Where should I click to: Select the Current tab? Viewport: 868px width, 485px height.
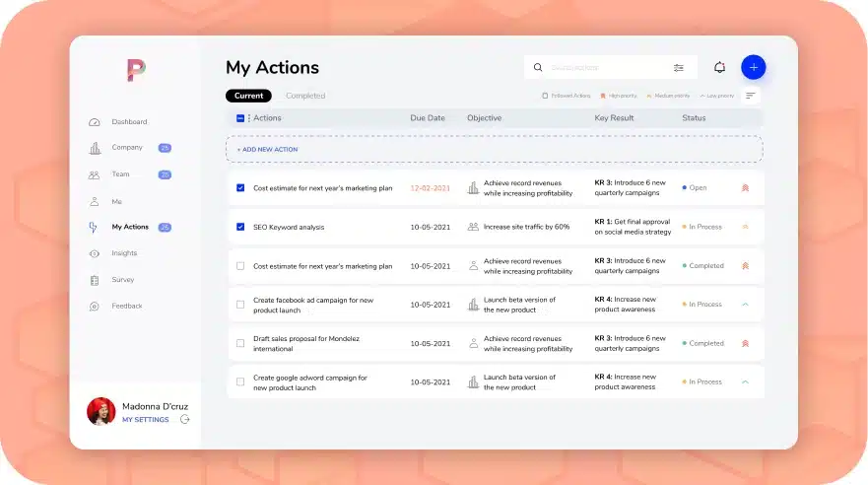click(248, 96)
